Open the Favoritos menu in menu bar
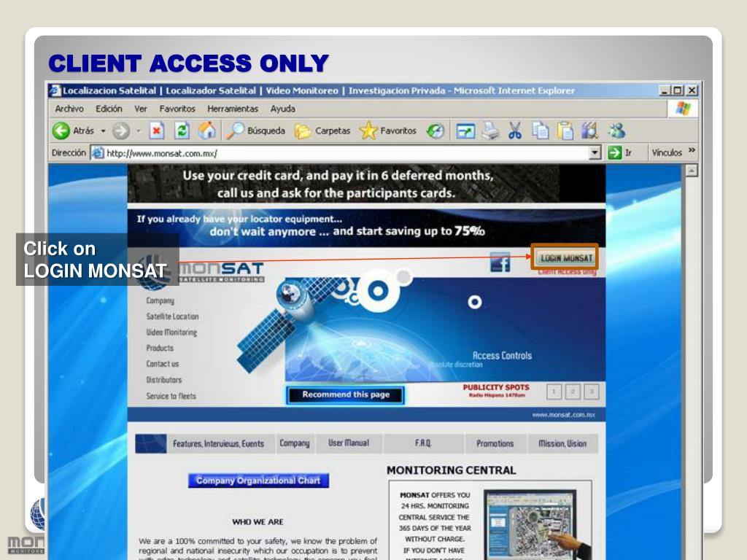 pyautogui.click(x=177, y=109)
